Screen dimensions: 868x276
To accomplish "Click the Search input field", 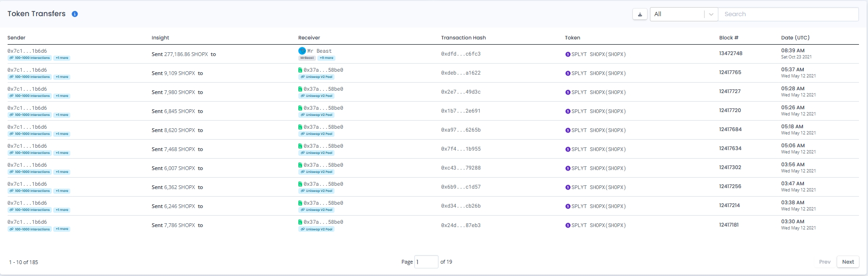I will click(x=788, y=14).
